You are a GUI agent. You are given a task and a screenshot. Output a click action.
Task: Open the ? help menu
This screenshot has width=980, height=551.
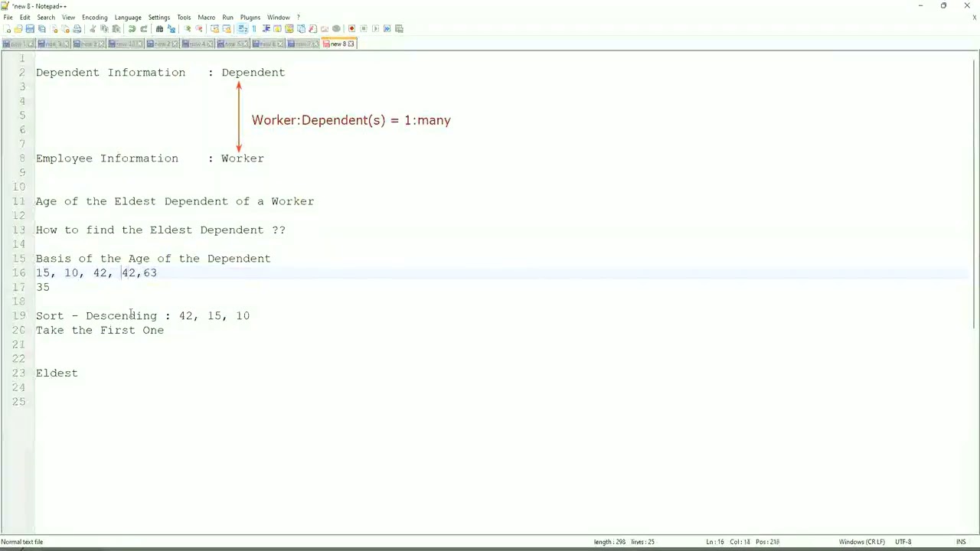click(299, 17)
